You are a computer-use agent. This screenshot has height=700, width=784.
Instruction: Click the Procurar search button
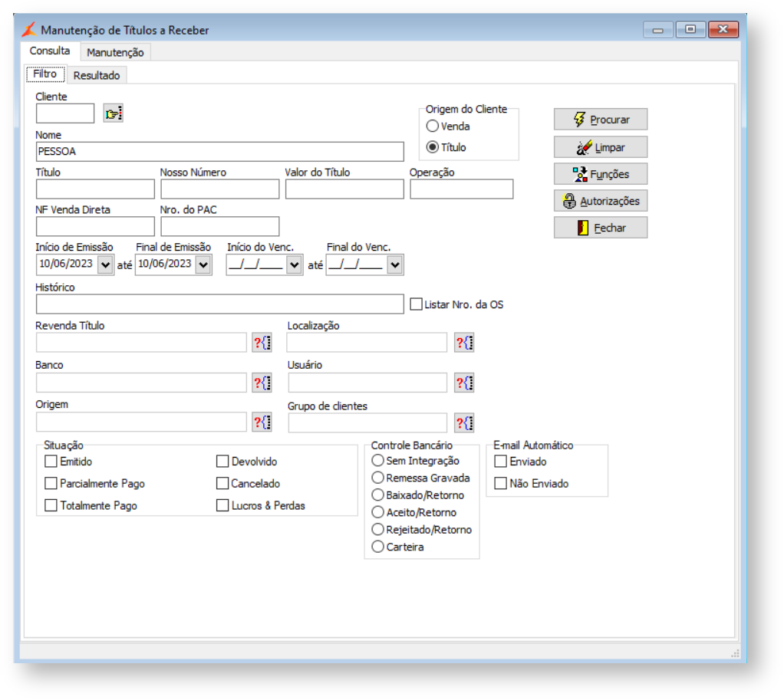point(601,120)
